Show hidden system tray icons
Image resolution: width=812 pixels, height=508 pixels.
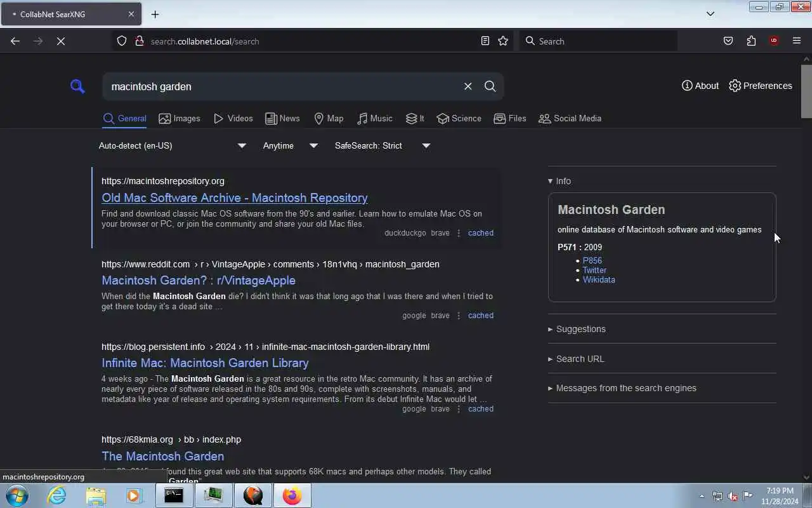[702, 497]
